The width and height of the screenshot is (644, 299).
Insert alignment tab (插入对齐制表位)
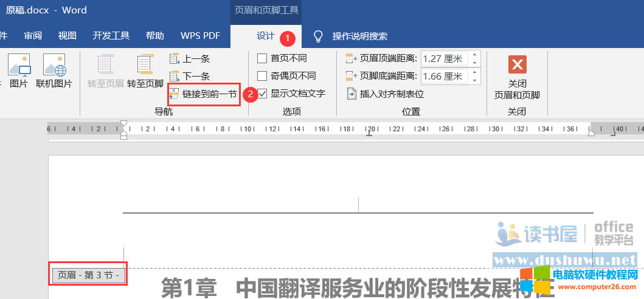(385, 94)
